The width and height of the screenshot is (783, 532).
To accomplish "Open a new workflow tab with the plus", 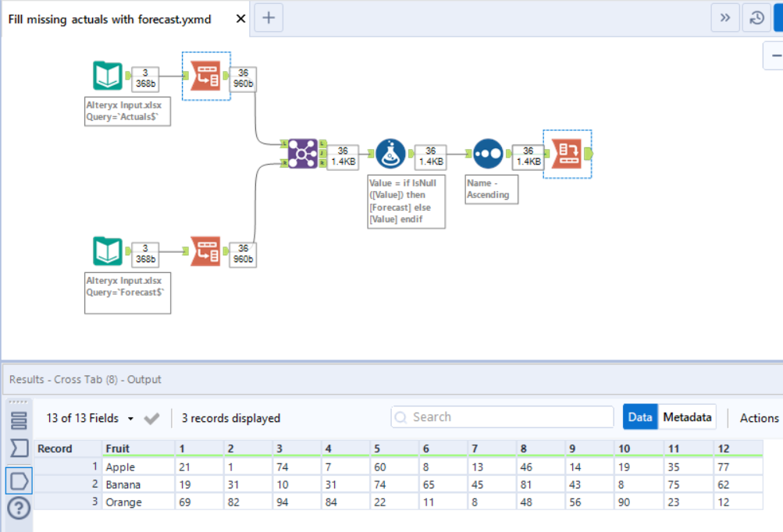I will [x=269, y=17].
